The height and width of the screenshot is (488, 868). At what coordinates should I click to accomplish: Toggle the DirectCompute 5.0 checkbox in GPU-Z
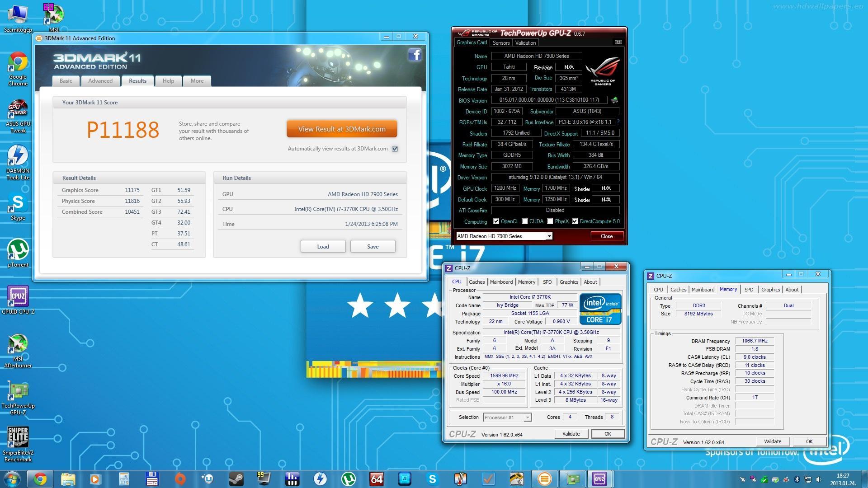[x=575, y=221]
